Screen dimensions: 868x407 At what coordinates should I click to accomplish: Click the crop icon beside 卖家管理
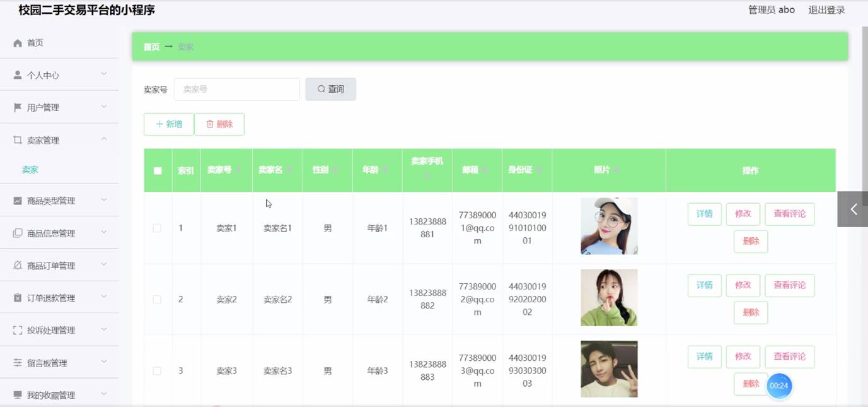18,140
